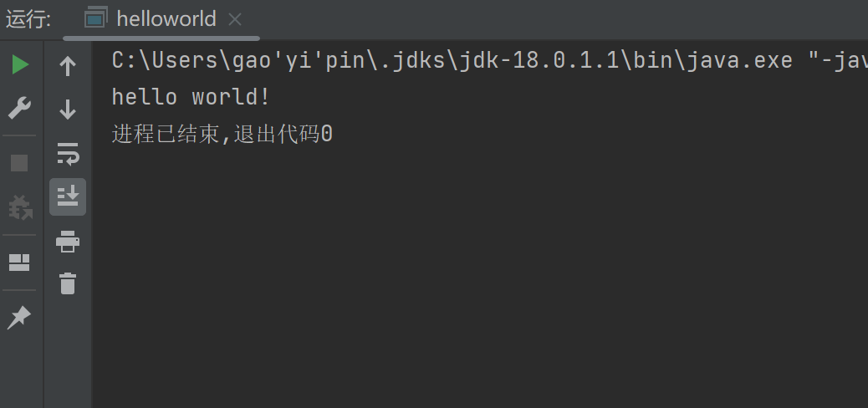Viewport: 868px width, 408px height.
Task: Clear the console with the trash icon
Action: (68, 283)
